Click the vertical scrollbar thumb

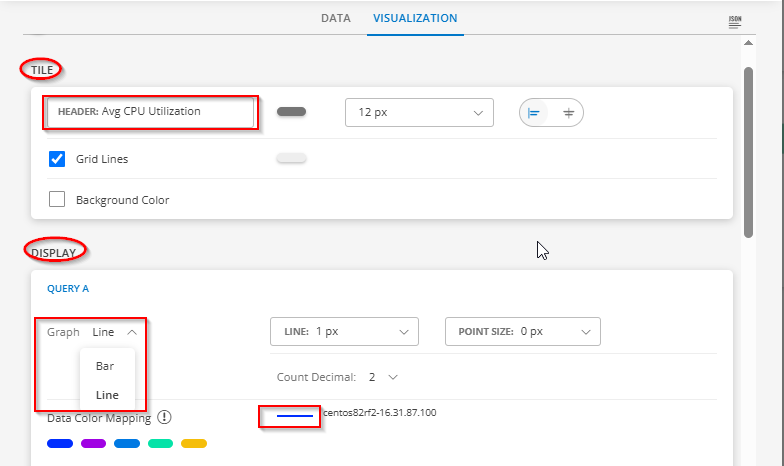(x=748, y=152)
